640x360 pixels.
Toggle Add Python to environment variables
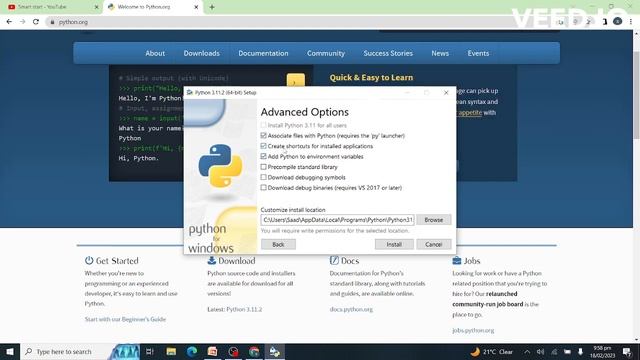[263, 156]
